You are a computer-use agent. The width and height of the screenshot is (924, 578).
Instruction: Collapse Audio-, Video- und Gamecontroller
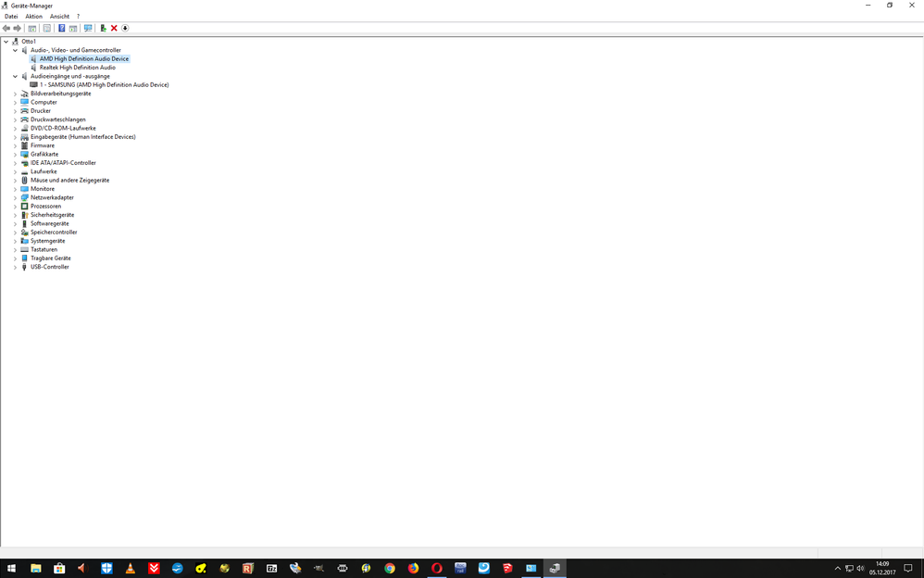(x=15, y=50)
